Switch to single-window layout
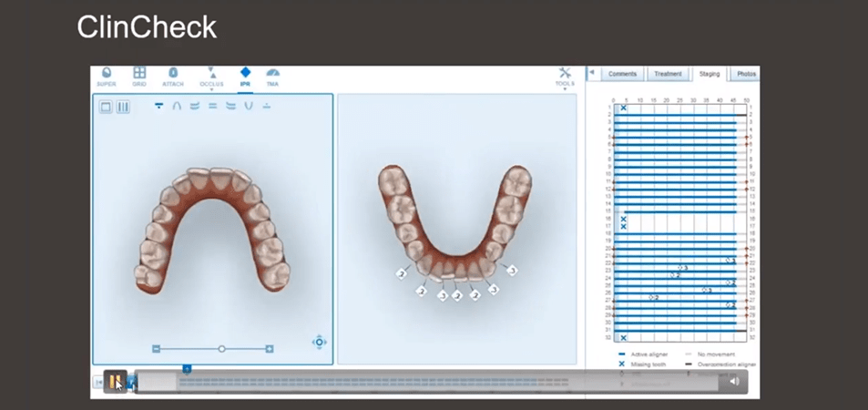 (x=106, y=107)
